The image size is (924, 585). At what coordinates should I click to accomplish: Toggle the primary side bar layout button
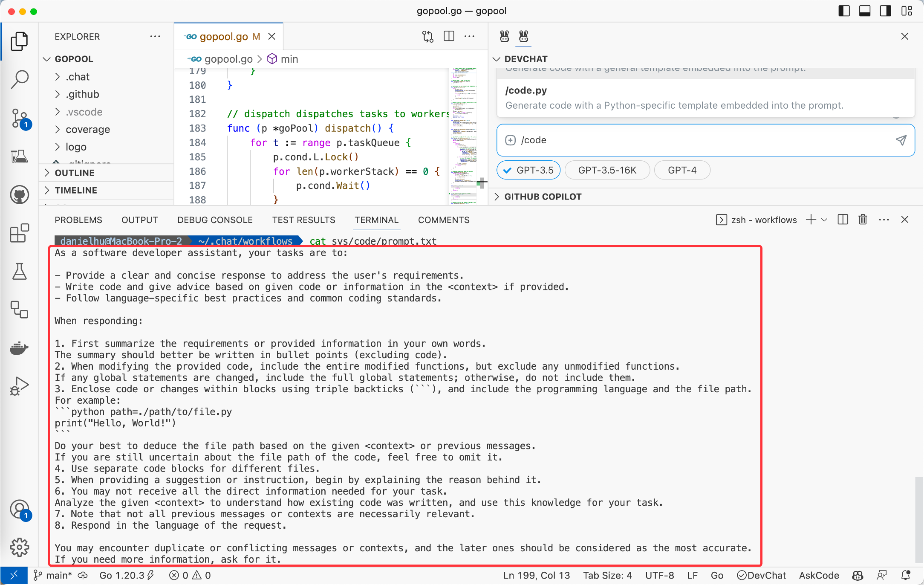pos(844,11)
